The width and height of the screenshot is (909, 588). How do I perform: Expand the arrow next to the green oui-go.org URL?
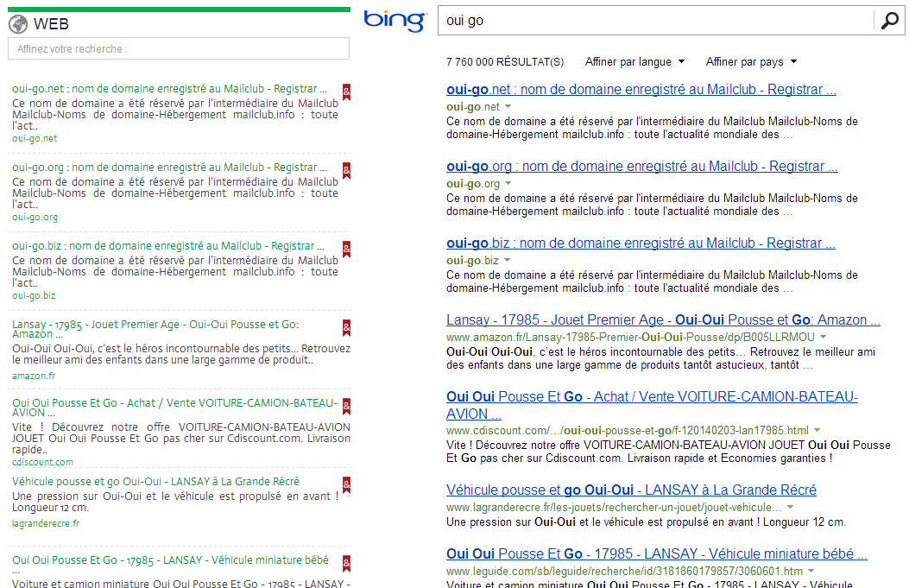pyautogui.click(x=508, y=183)
